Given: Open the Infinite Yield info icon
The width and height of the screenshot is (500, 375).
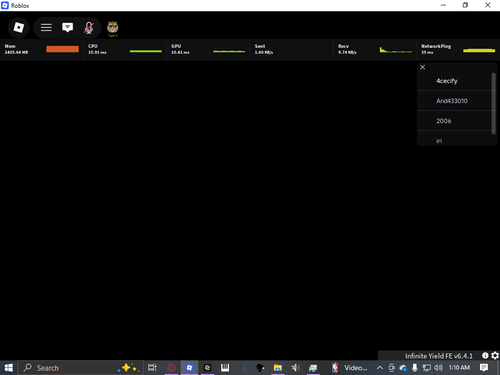Looking at the screenshot, I should pyautogui.click(x=485, y=356).
